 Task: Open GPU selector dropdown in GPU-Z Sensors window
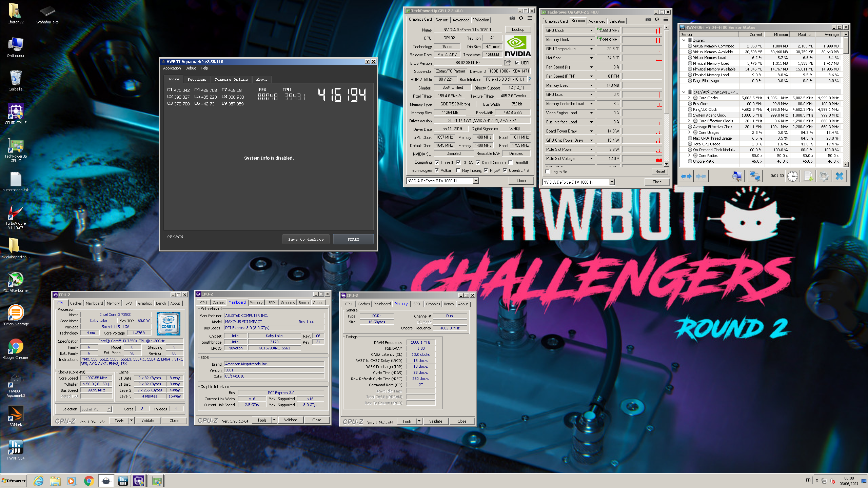tap(612, 182)
